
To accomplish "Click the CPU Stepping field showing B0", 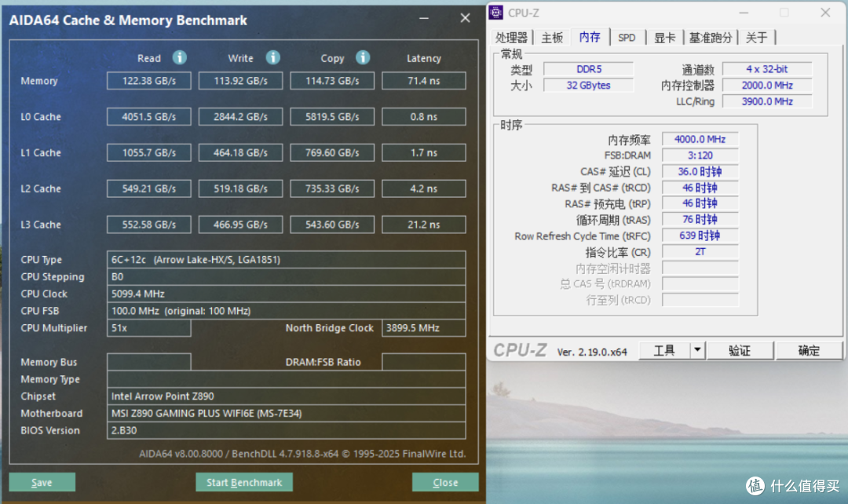I will coord(286,276).
